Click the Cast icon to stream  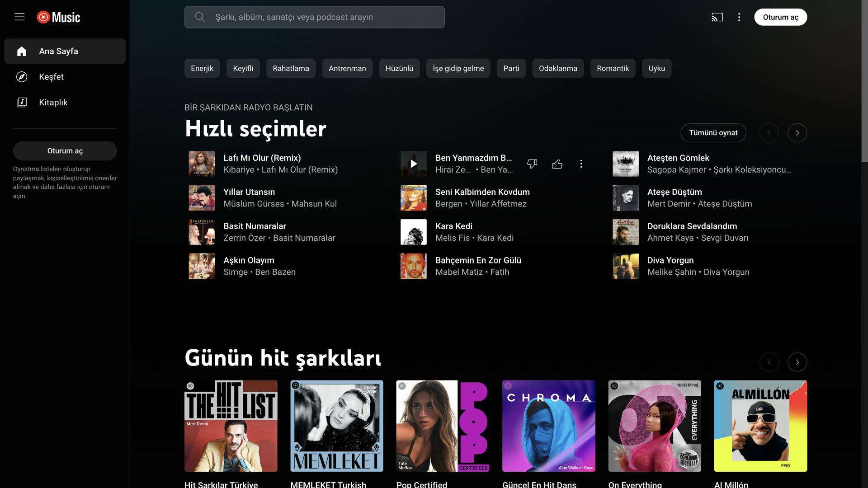[717, 17]
